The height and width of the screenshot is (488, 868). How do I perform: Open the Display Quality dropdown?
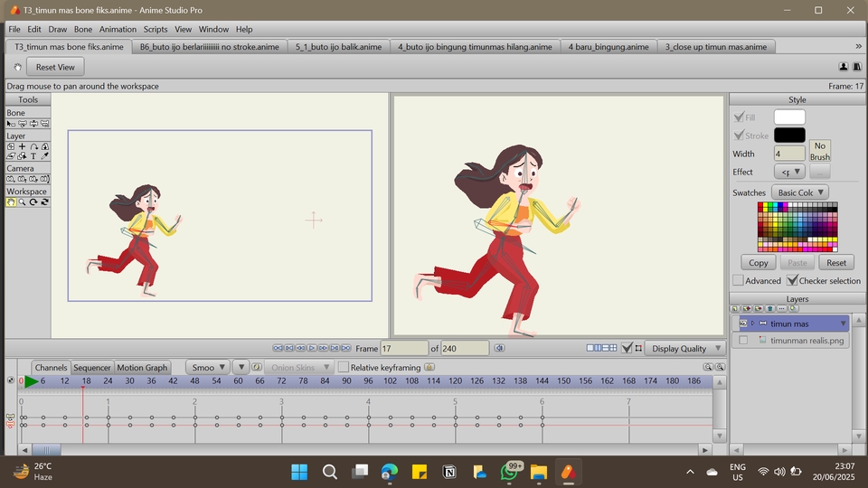(x=686, y=349)
